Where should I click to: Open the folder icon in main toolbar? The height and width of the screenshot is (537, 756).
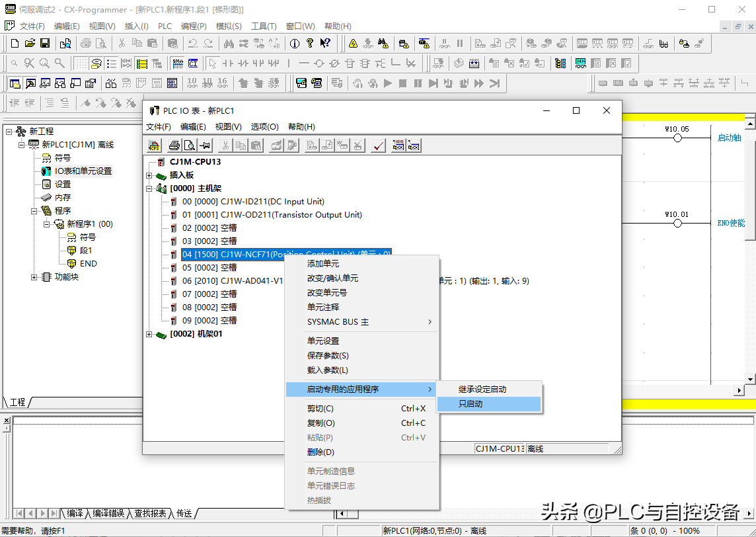click(x=30, y=44)
